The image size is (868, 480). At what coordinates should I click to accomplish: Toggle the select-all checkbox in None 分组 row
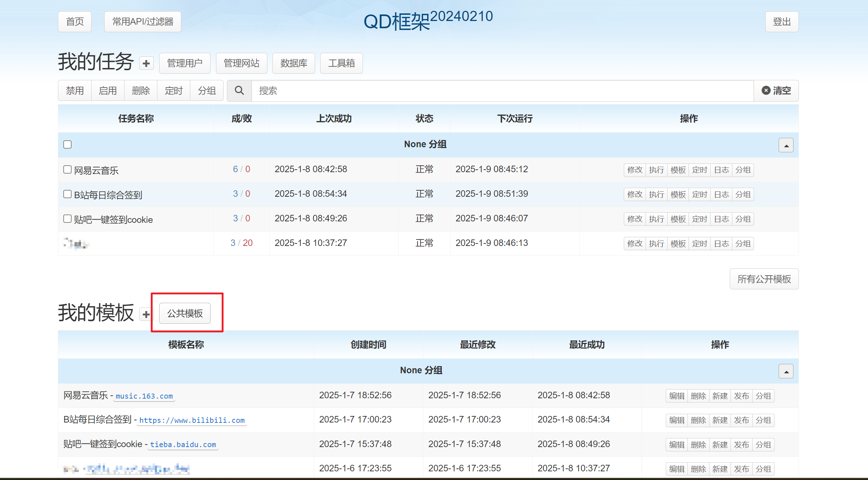[67, 144]
